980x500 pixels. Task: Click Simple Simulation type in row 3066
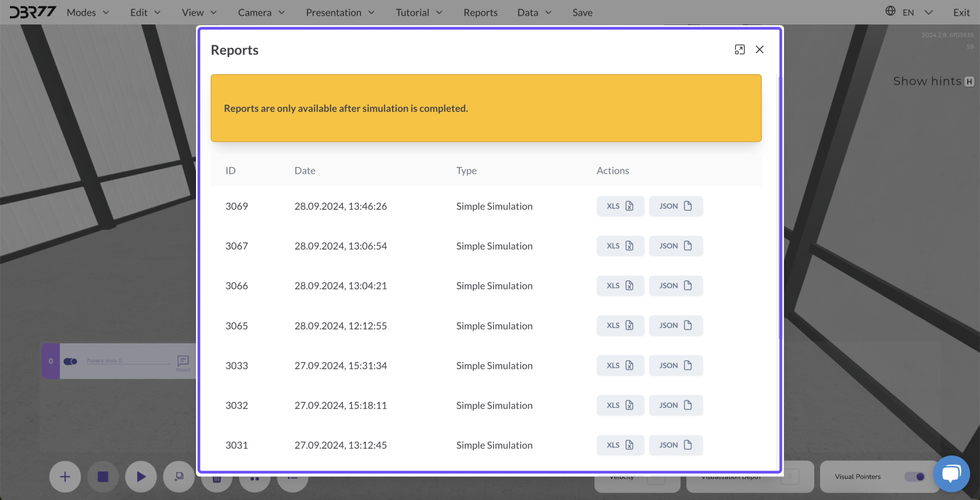point(494,286)
